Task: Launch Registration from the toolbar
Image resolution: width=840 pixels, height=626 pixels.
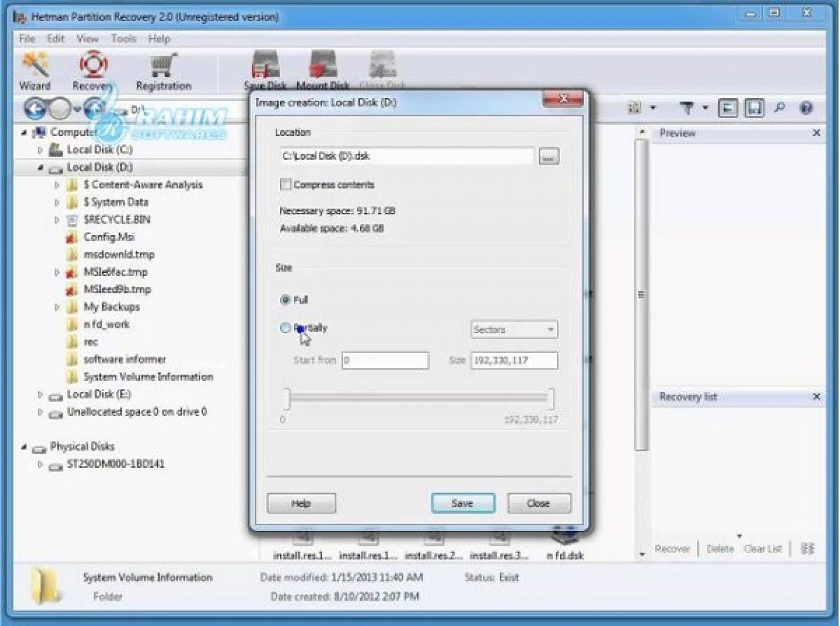Action: 163,68
